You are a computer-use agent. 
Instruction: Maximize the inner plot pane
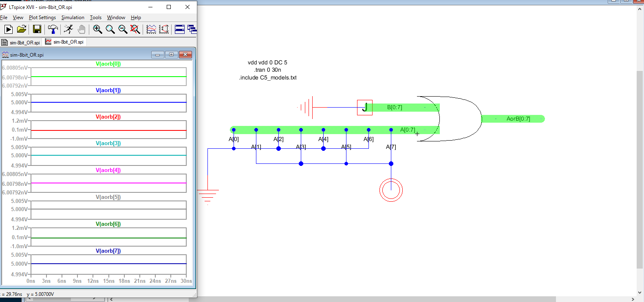(x=171, y=55)
